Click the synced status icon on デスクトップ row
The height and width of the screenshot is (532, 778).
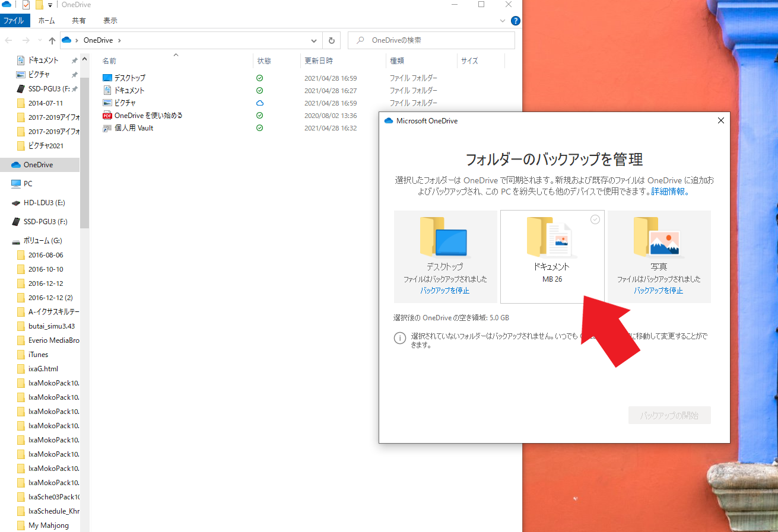coord(259,78)
